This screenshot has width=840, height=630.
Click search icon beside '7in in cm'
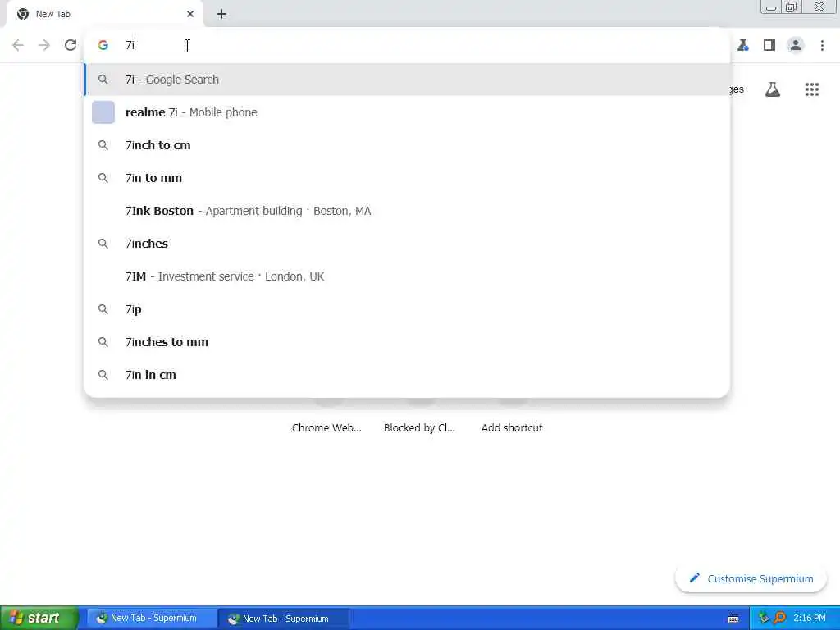click(x=103, y=375)
